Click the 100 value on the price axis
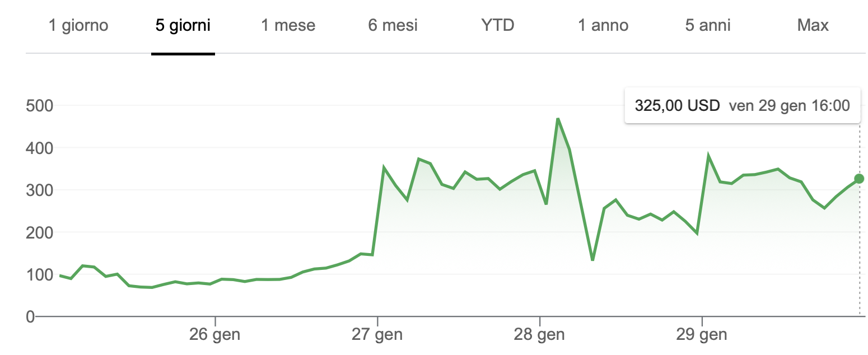 click(39, 275)
